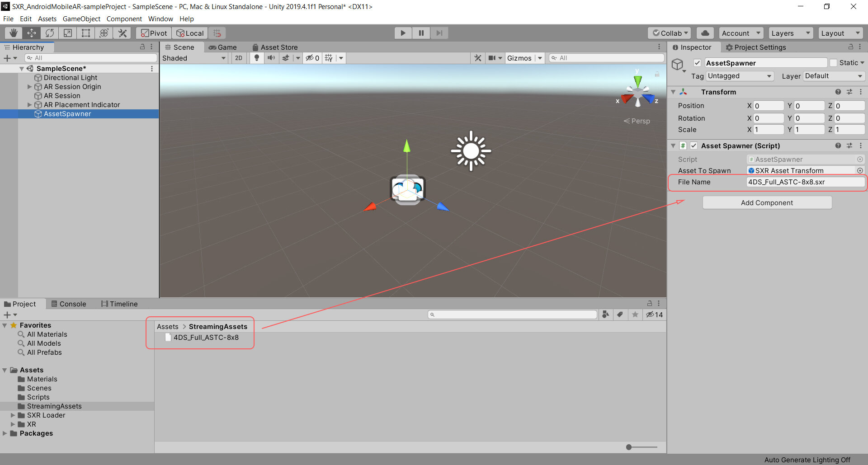The image size is (868, 465).
Task: Open the Gizmos dropdown arrow
Action: (540, 58)
